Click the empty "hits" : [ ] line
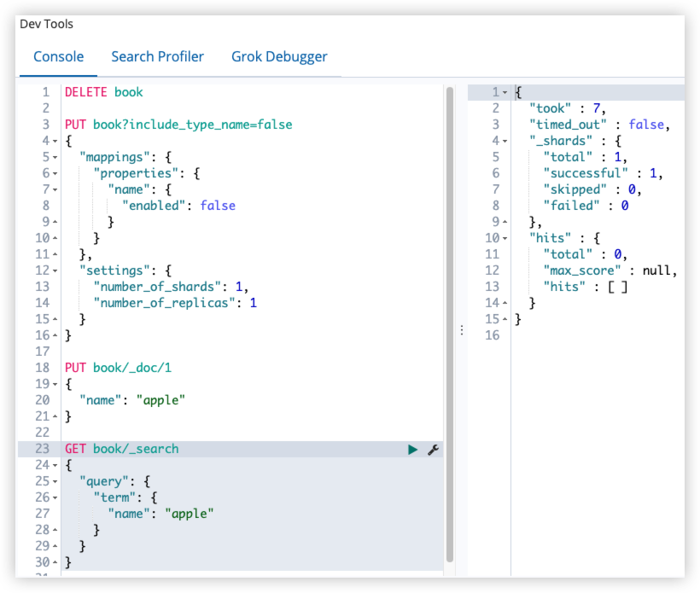The height and width of the screenshot is (593, 700). [x=586, y=287]
